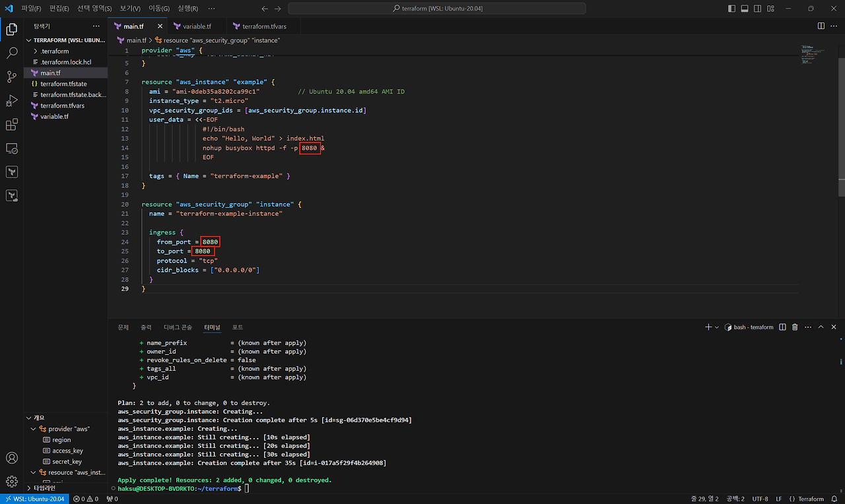Toggle the primary sidebar layout button
This screenshot has width=845, height=504.
731,9
